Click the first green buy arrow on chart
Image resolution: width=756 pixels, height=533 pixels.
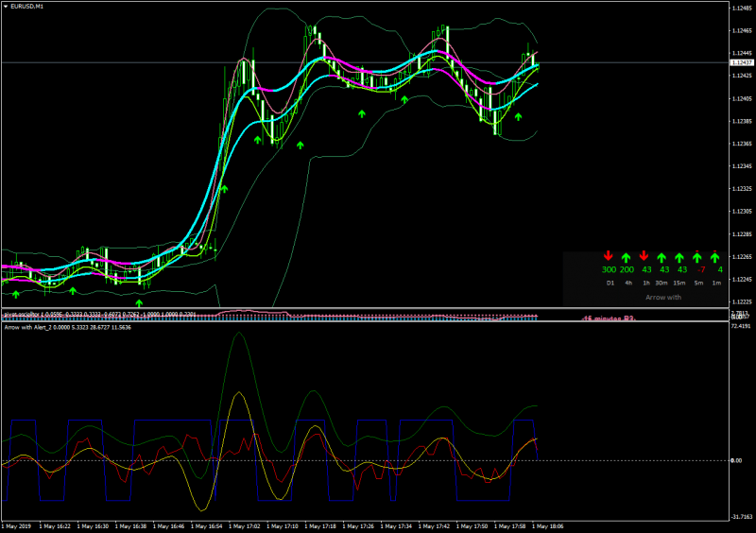pos(16,294)
